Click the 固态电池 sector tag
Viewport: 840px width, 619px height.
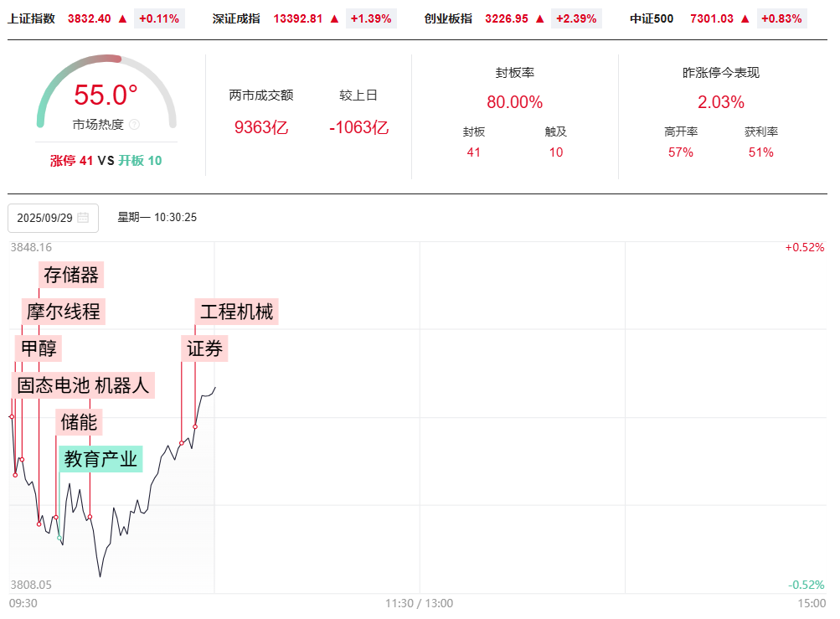(x=53, y=385)
